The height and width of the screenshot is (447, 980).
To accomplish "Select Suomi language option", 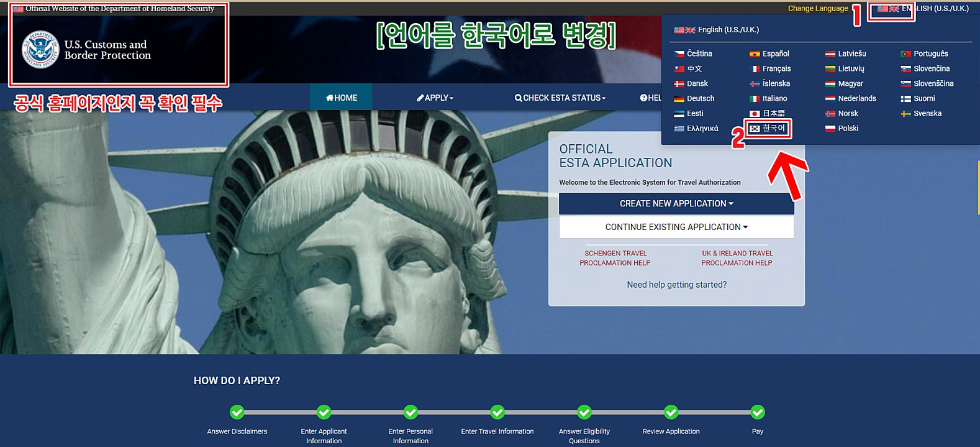I will click(x=918, y=98).
